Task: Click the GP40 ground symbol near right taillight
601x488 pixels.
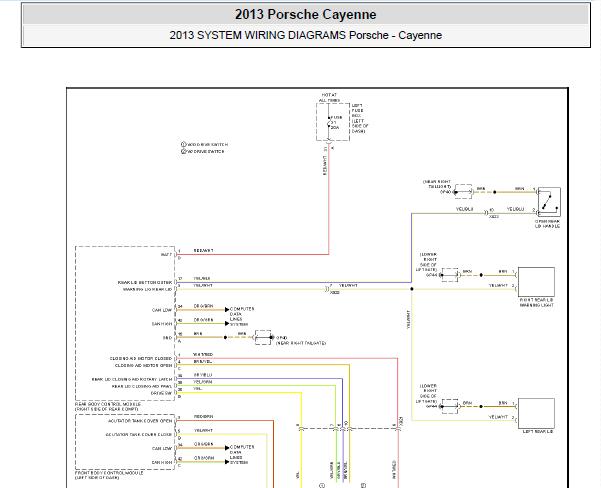Action: coord(463,192)
